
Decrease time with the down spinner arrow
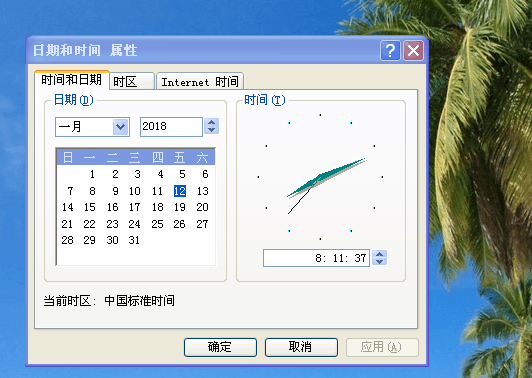(x=380, y=262)
